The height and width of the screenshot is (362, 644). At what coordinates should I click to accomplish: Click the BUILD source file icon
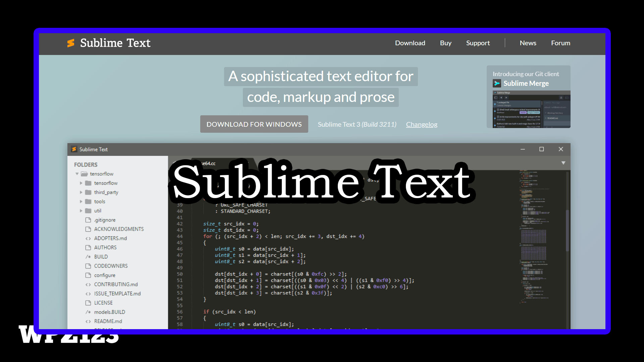tap(88, 257)
